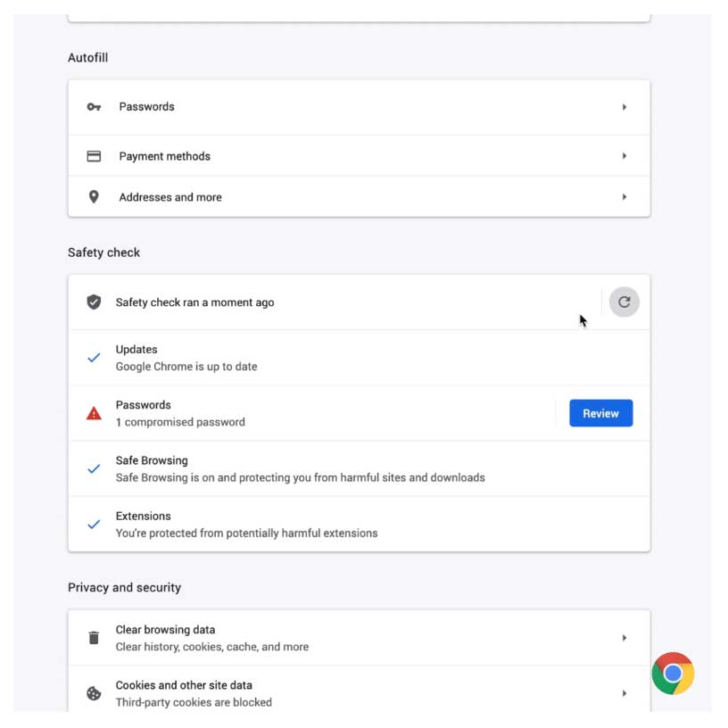Click the location pin Addresses icon
728x728 pixels.
(94, 197)
